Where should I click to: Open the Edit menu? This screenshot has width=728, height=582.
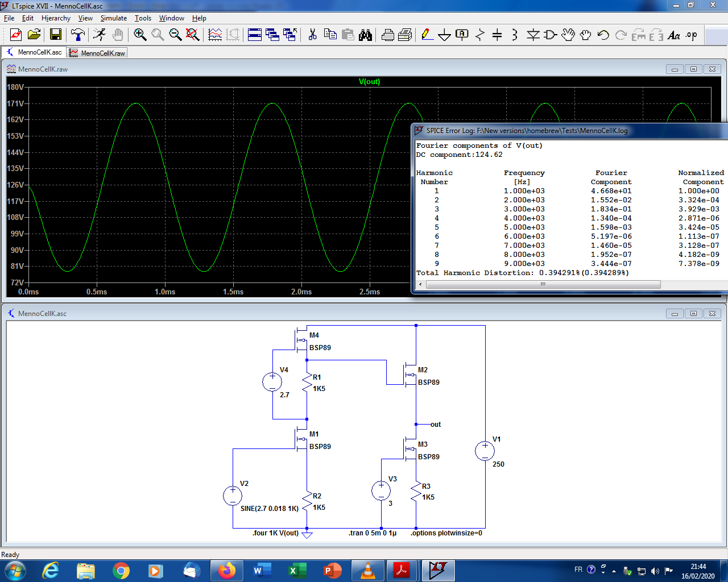tap(28, 18)
